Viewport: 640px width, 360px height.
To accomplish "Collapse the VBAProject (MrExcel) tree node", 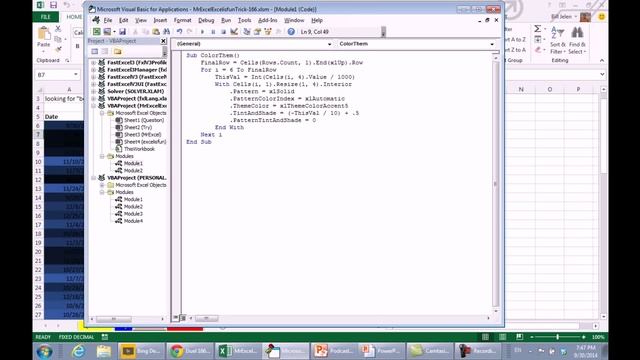I will tap(94, 105).
